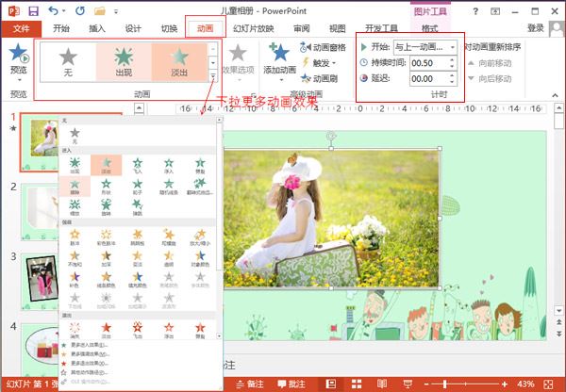Start slide show from status bar icon
566x392 pixels.
tap(408, 384)
